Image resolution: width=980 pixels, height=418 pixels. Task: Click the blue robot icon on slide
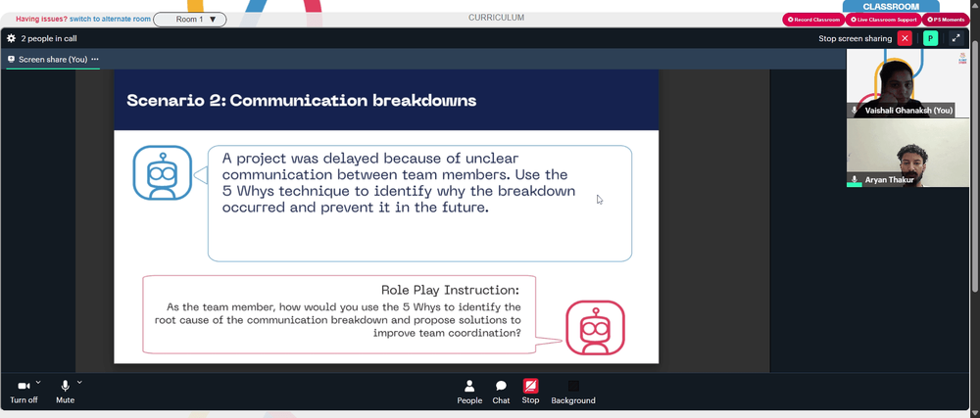point(163,173)
